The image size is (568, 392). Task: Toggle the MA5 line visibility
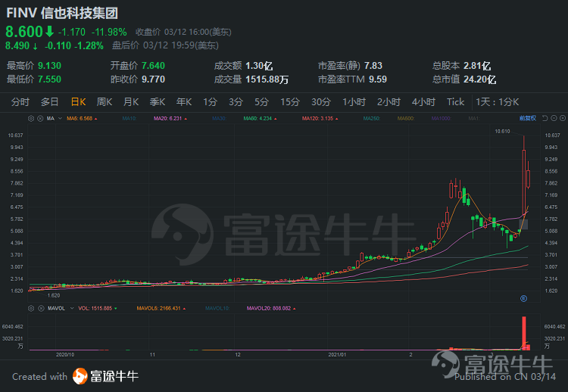(x=82, y=118)
